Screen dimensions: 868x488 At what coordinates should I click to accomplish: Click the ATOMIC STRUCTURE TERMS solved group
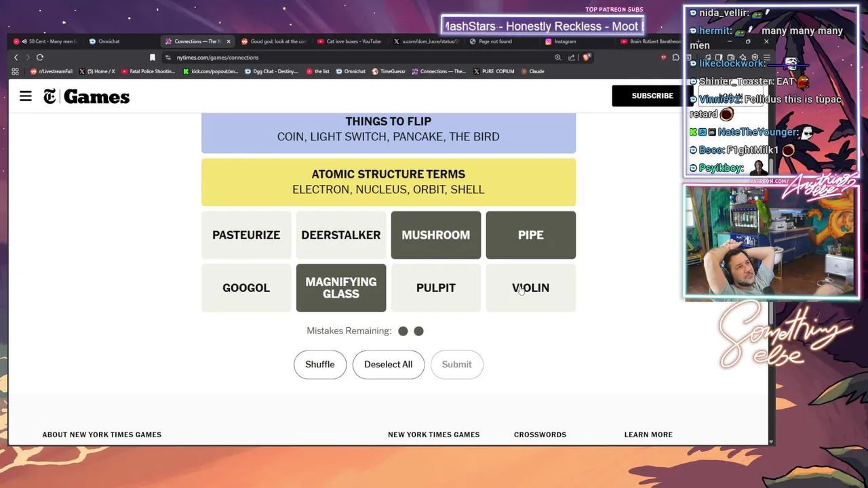pos(389,182)
